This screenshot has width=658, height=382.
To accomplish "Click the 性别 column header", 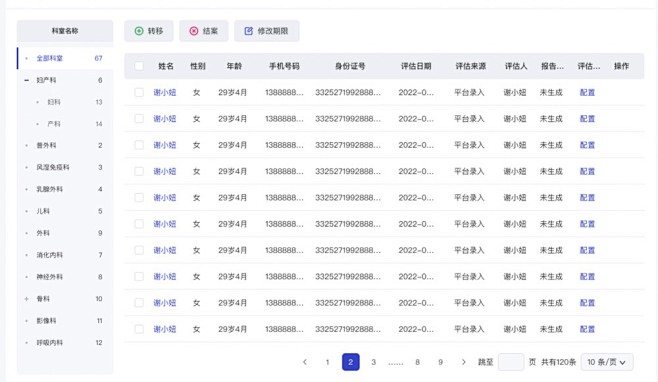I will coord(198,66).
